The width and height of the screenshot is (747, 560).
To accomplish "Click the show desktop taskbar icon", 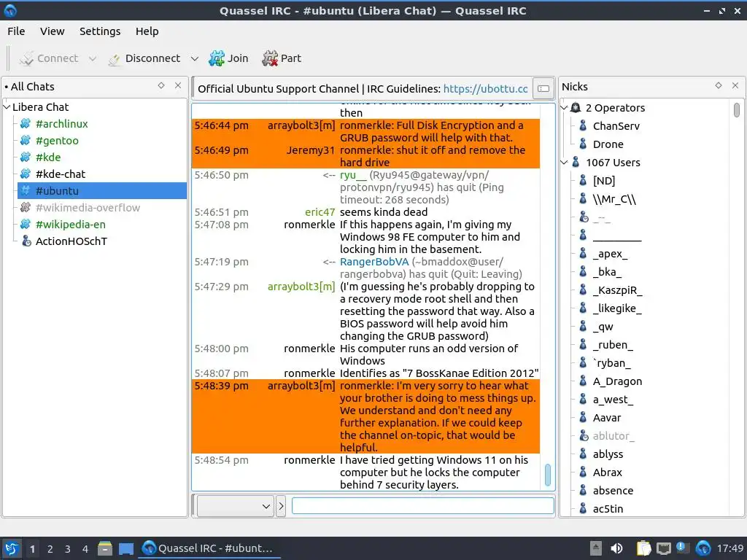I will [126, 548].
